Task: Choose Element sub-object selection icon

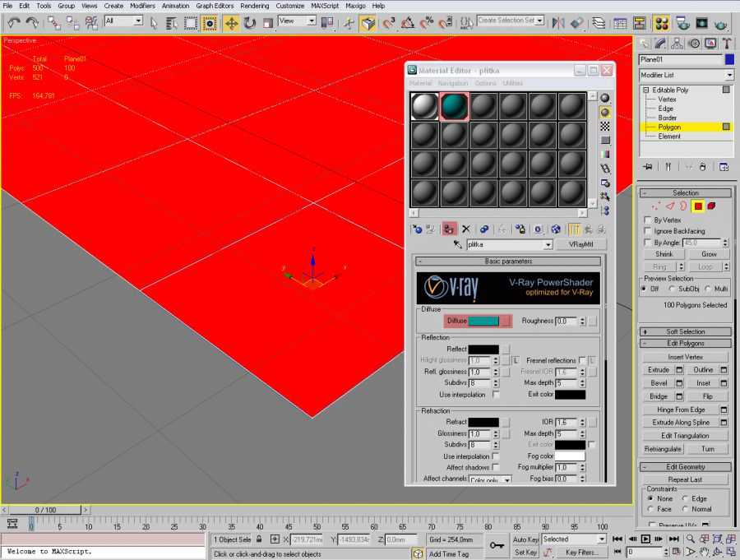Action: [x=711, y=206]
